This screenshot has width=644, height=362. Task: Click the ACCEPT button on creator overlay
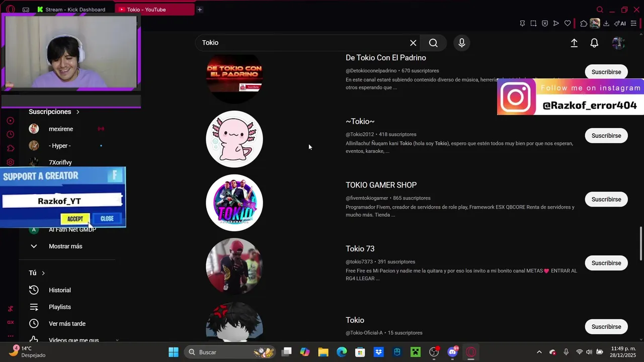pyautogui.click(x=75, y=219)
